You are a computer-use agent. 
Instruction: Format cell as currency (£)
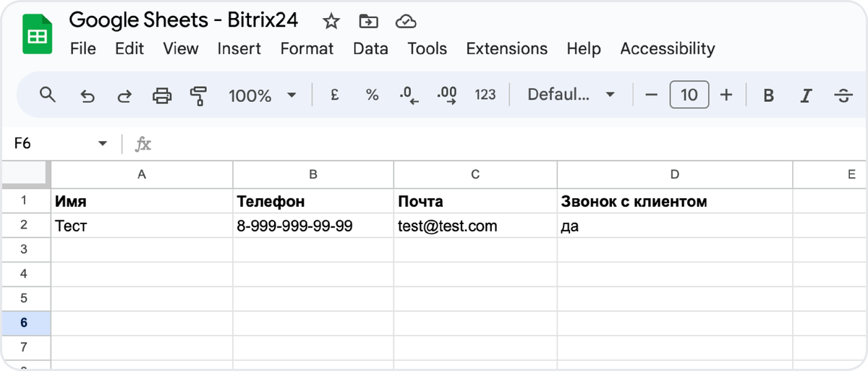point(334,95)
